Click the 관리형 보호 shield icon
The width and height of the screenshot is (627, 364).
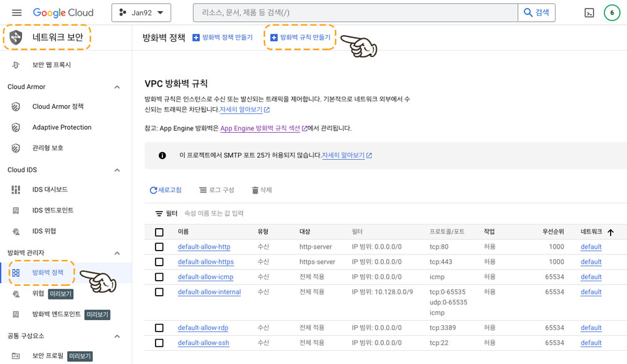16,148
